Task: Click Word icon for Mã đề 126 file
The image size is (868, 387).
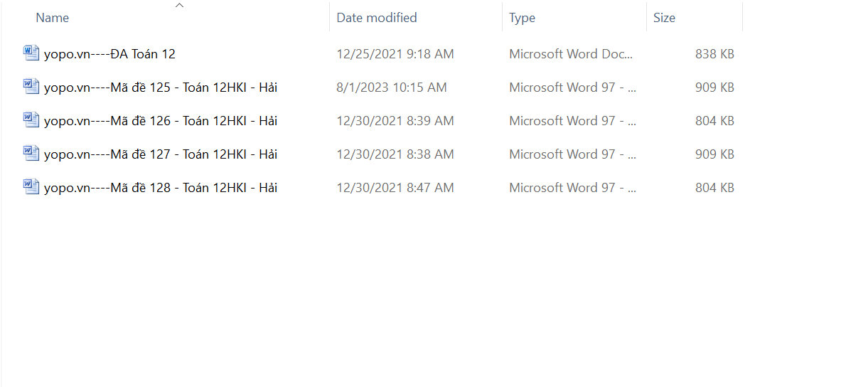Action: (31, 120)
